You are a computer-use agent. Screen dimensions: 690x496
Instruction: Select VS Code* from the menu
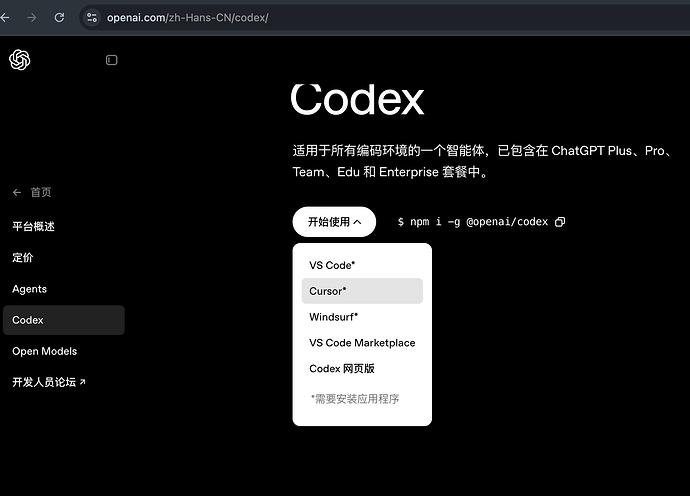pos(362,265)
